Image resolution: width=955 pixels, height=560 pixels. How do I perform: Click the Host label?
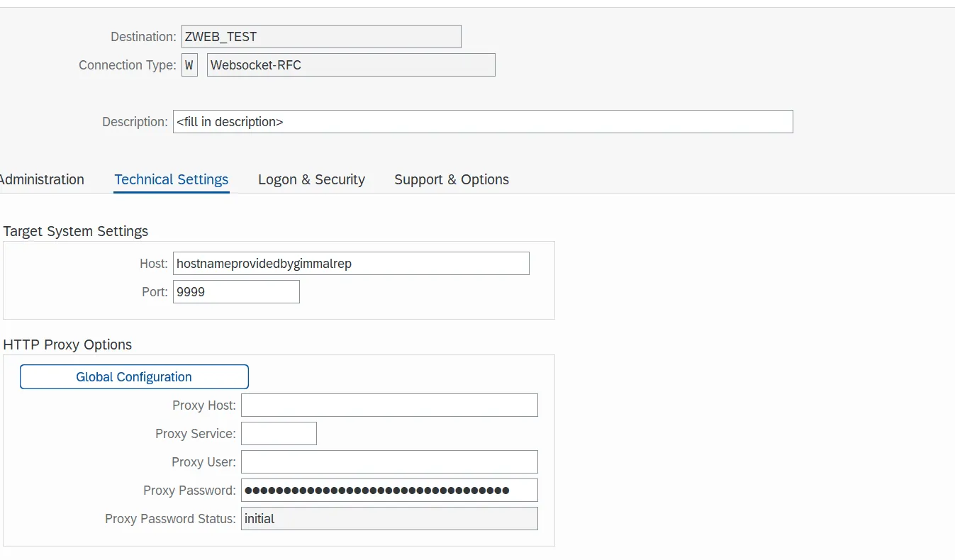point(154,264)
